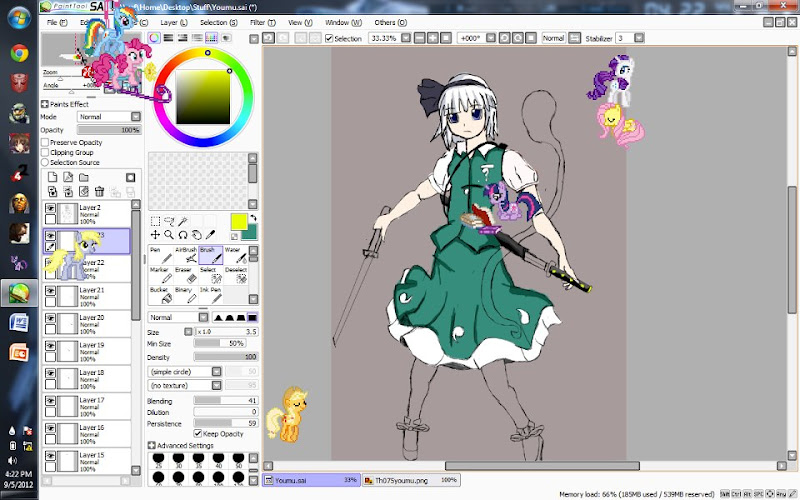The width and height of the screenshot is (800, 500).
Task: Collapse the Paints Effect section
Action: click(45, 104)
